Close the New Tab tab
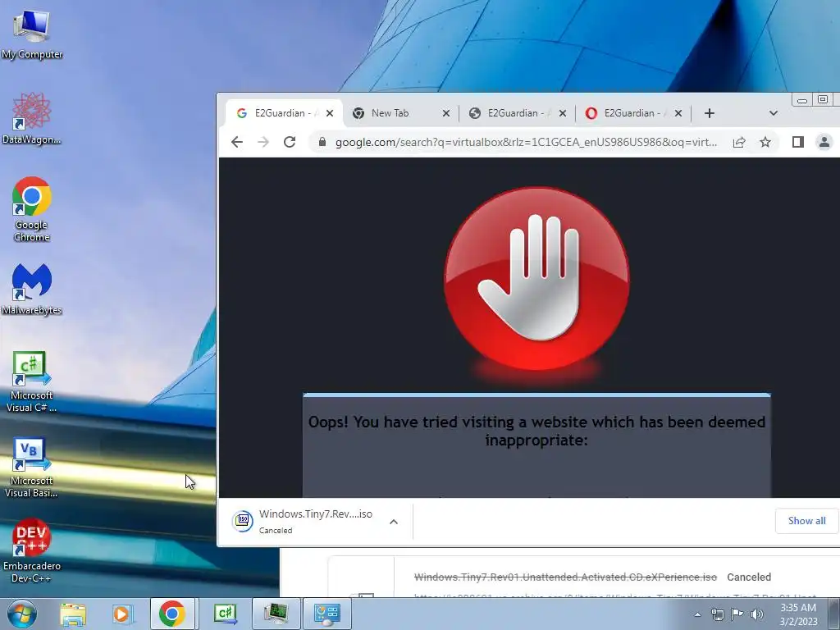The image size is (840, 630). point(445,113)
